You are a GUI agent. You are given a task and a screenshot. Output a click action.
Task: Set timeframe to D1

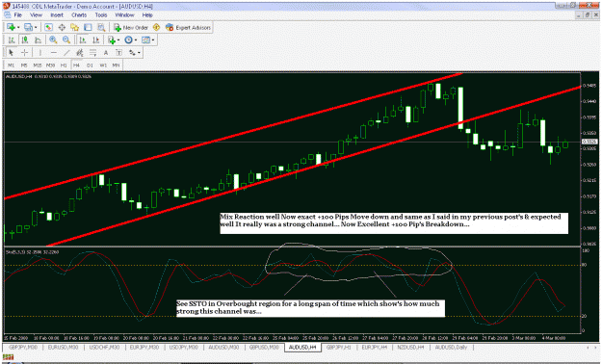(90, 65)
